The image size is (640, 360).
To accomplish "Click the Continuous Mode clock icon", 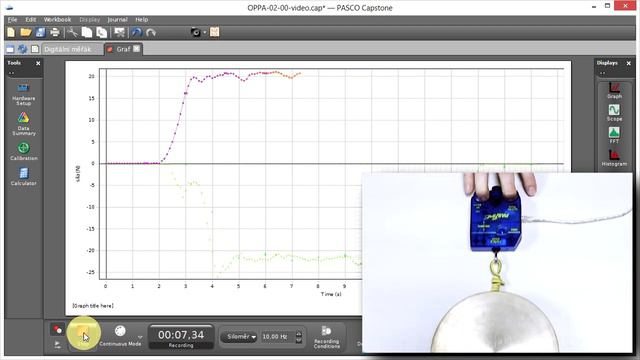I will point(120,331).
